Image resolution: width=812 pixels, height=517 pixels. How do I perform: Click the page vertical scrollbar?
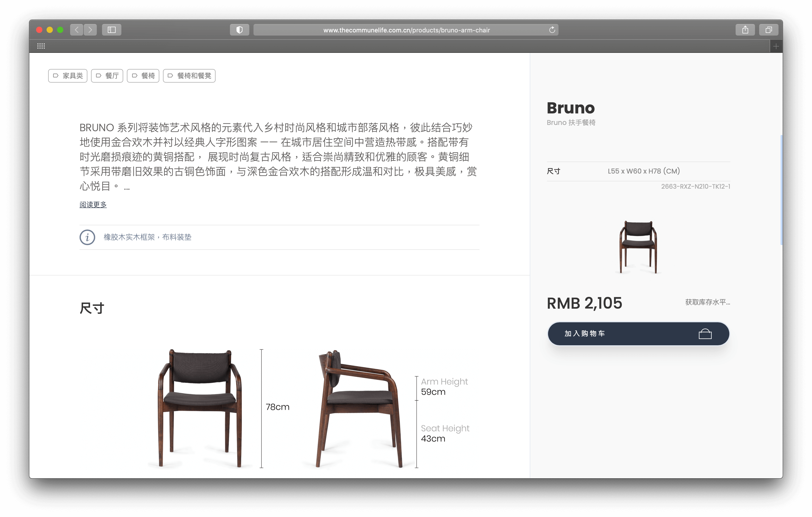[x=781, y=190]
